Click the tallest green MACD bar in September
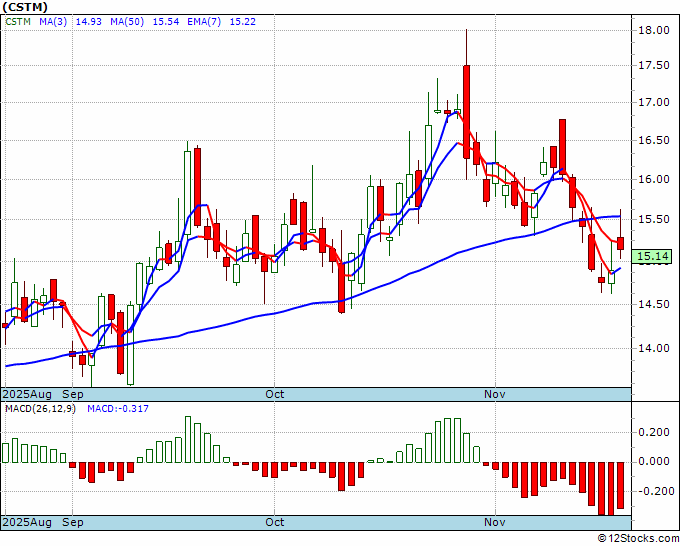Viewport: 680px width, 546px height. [x=188, y=439]
